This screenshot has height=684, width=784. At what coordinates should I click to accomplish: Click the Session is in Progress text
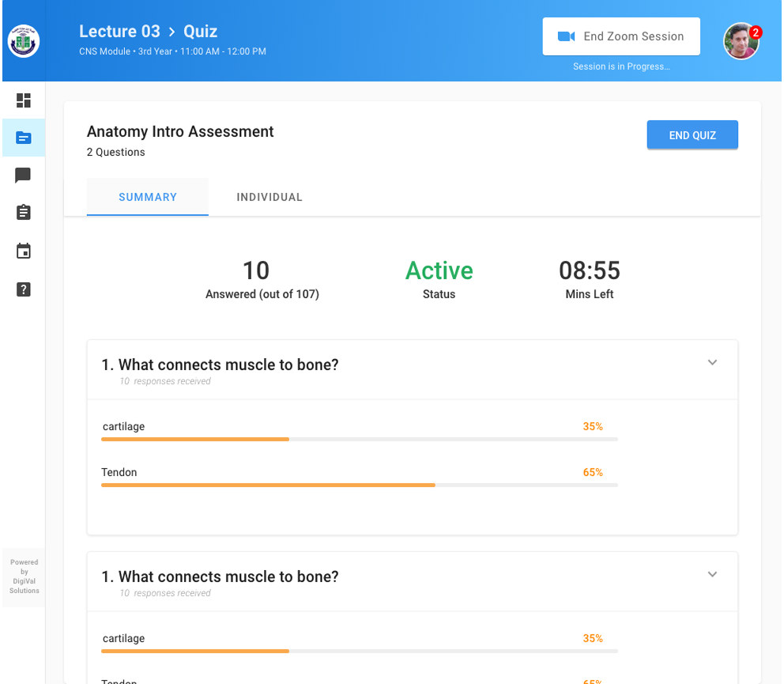click(621, 66)
